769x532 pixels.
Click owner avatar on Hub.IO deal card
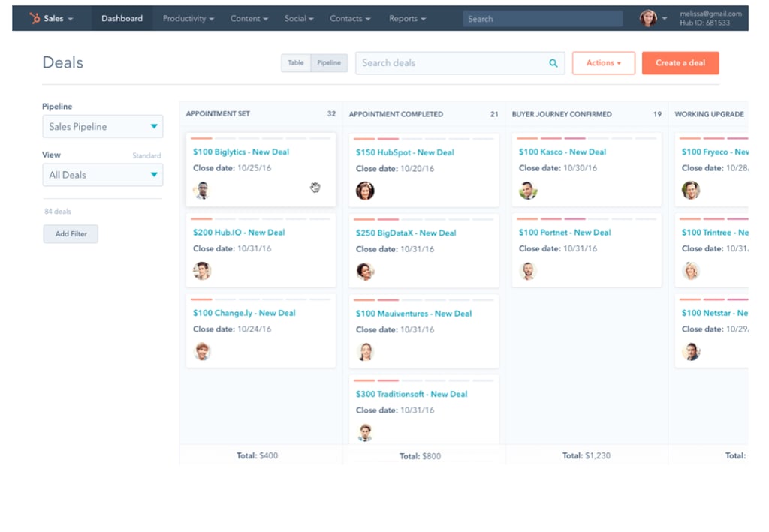[x=201, y=270]
